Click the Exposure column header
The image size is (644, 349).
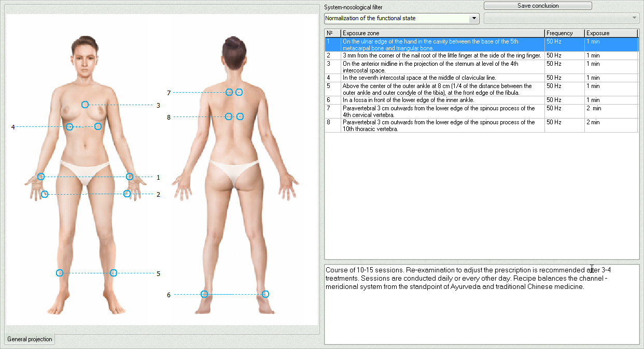611,33
